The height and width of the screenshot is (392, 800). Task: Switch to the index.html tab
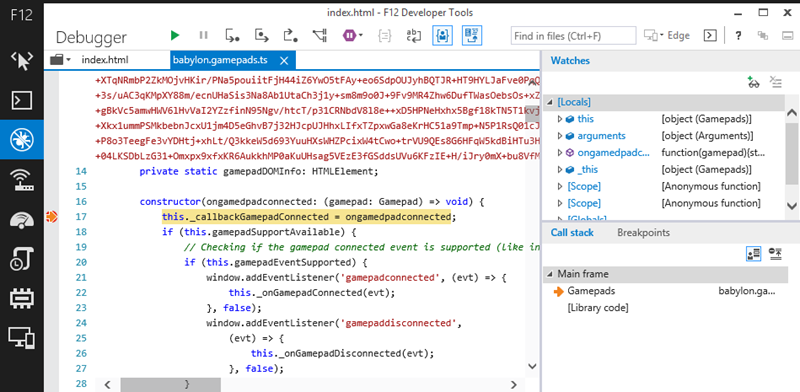click(105, 60)
